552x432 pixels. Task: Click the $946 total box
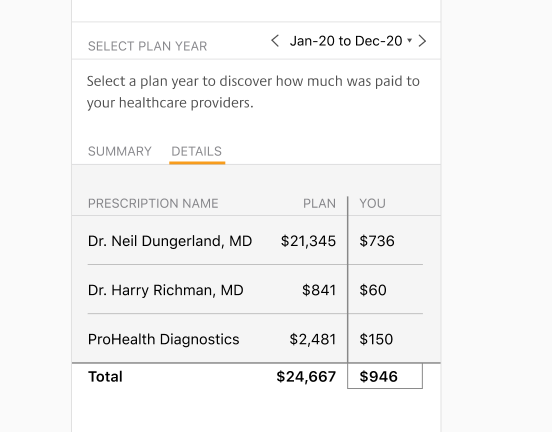point(385,376)
